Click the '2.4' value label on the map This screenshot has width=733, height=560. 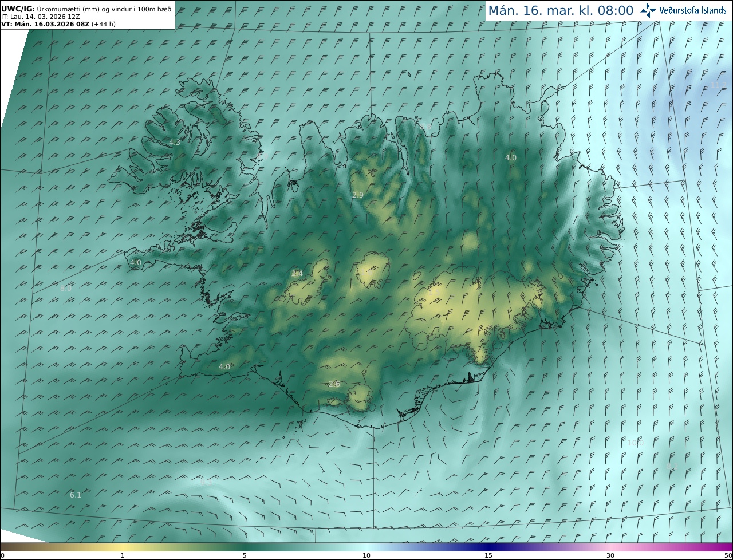pos(297,274)
